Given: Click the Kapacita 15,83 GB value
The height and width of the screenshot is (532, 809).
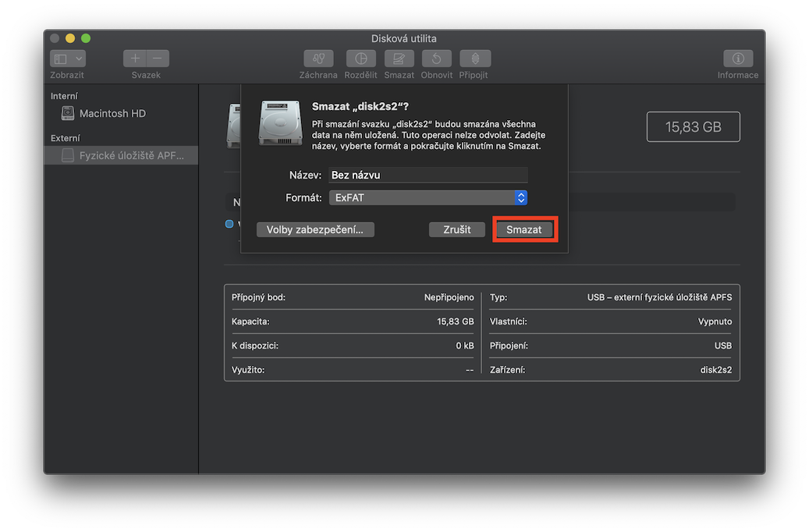Looking at the screenshot, I should tap(455, 321).
